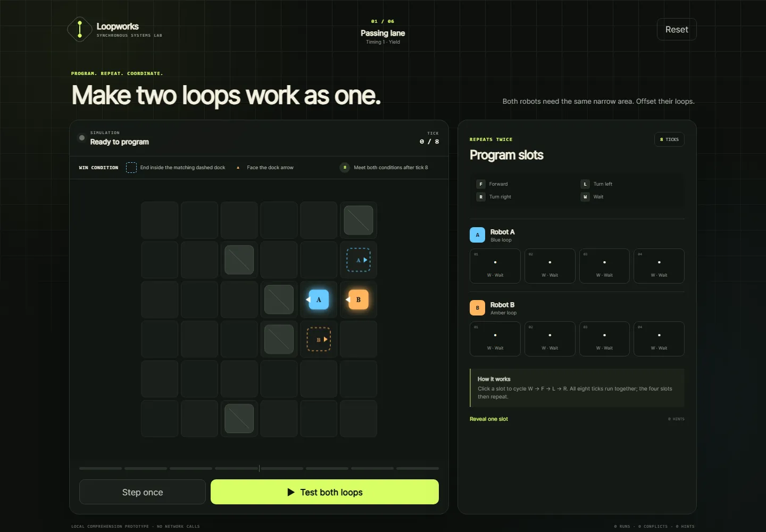
Task: Click the L Turn left key badge
Action: [x=585, y=184]
